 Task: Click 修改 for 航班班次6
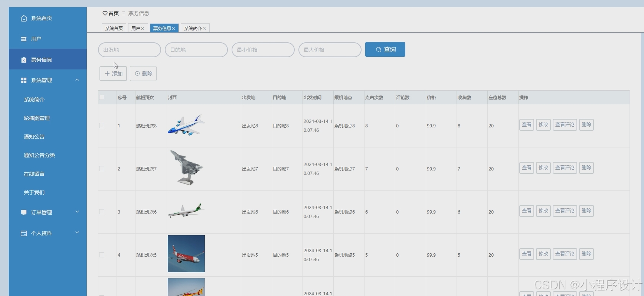[543, 211]
